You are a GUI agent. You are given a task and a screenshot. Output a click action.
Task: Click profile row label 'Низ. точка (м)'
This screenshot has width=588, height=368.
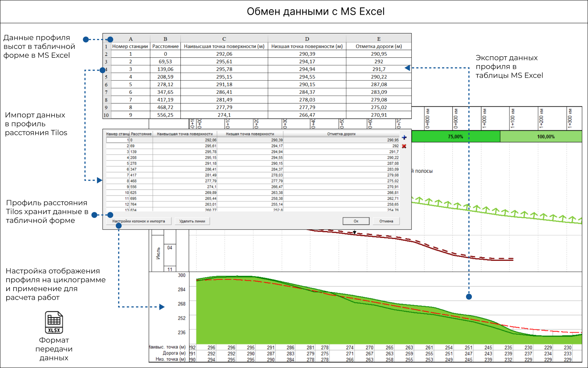171,359
